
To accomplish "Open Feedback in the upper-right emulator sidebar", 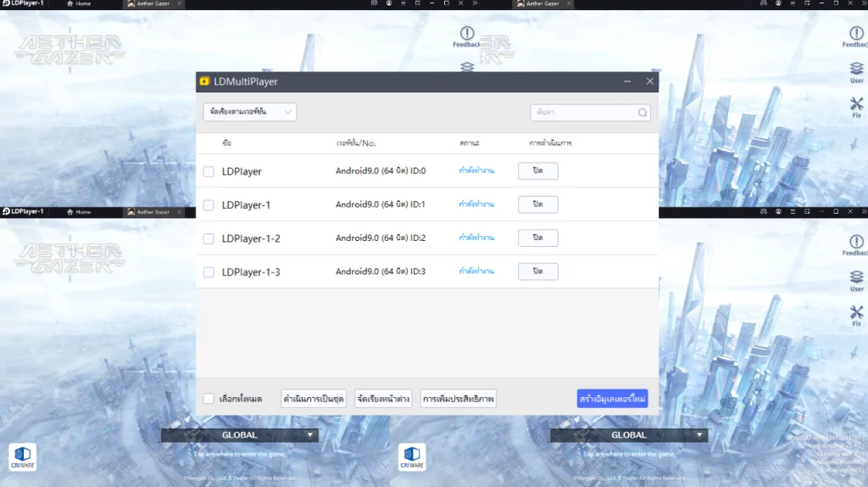I will tap(856, 36).
